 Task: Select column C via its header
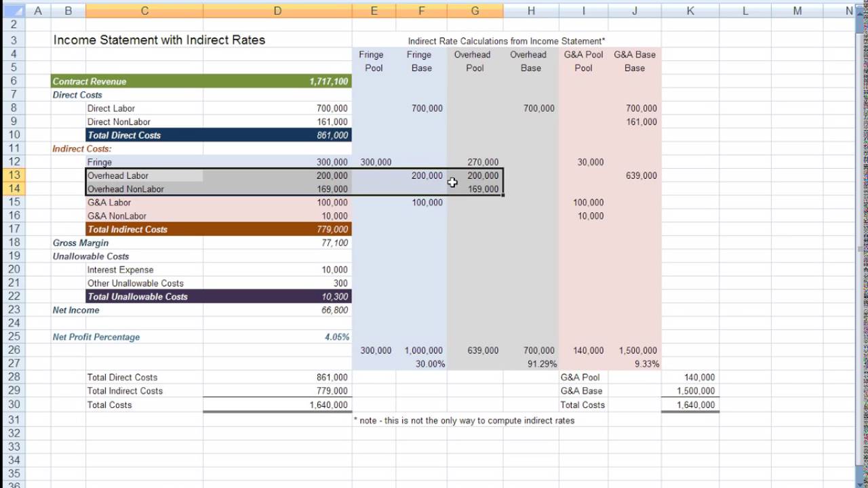click(x=144, y=11)
